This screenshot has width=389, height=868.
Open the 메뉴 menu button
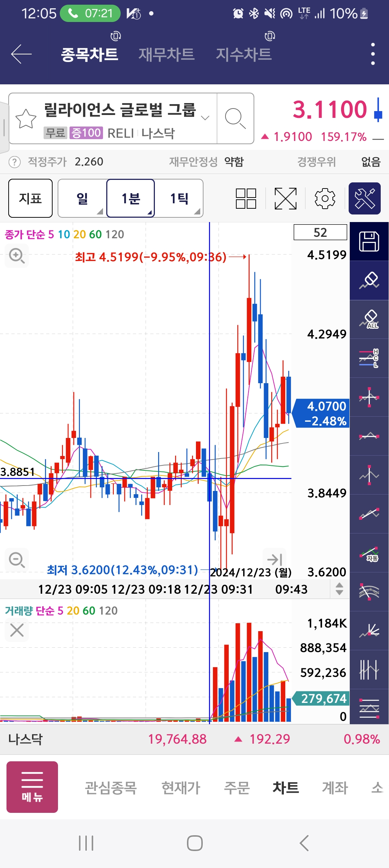[32, 787]
